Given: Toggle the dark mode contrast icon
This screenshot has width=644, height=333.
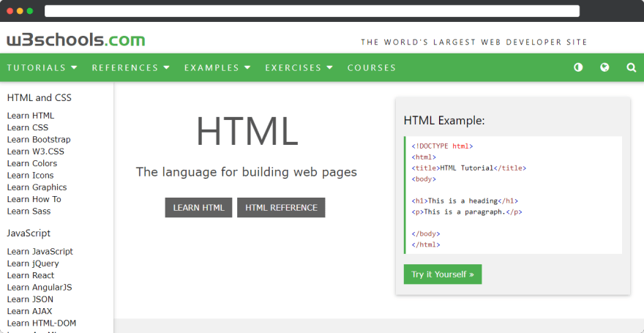Looking at the screenshot, I should [578, 67].
